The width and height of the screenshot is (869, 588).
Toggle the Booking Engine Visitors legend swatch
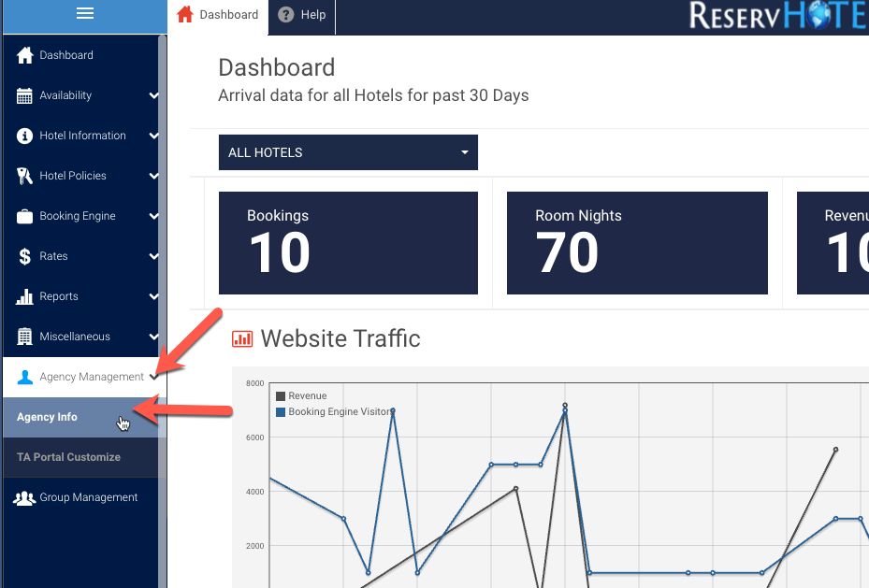click(281, 412)
